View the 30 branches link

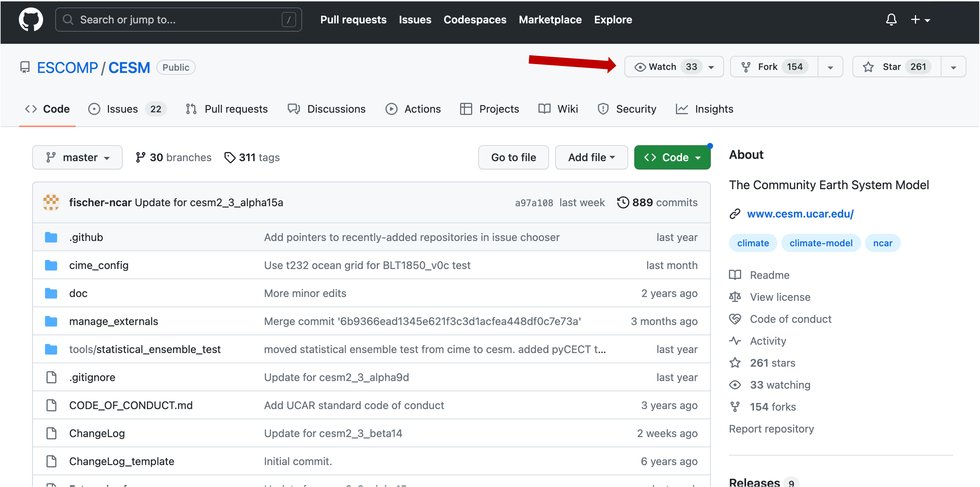coord(173,157)
